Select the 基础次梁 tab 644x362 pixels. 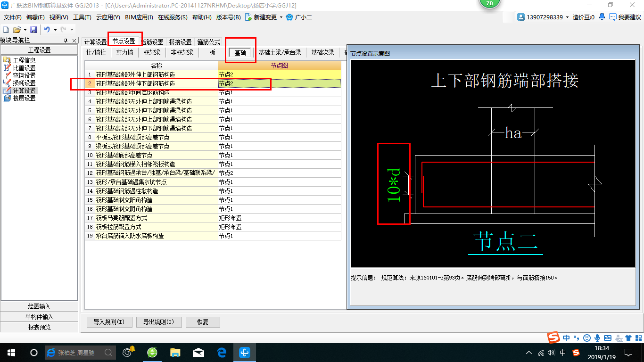tap(322, 52)
